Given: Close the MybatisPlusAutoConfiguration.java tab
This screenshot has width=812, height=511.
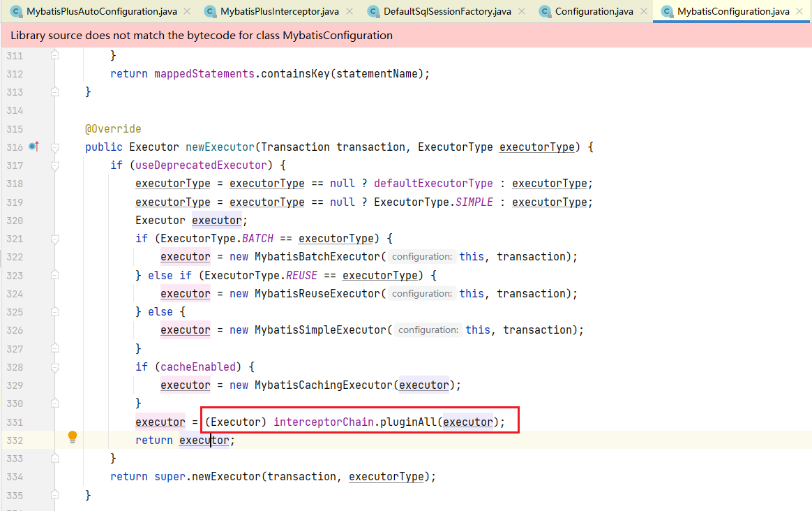Looking at the screenshot, I should [x=187, y=12].
